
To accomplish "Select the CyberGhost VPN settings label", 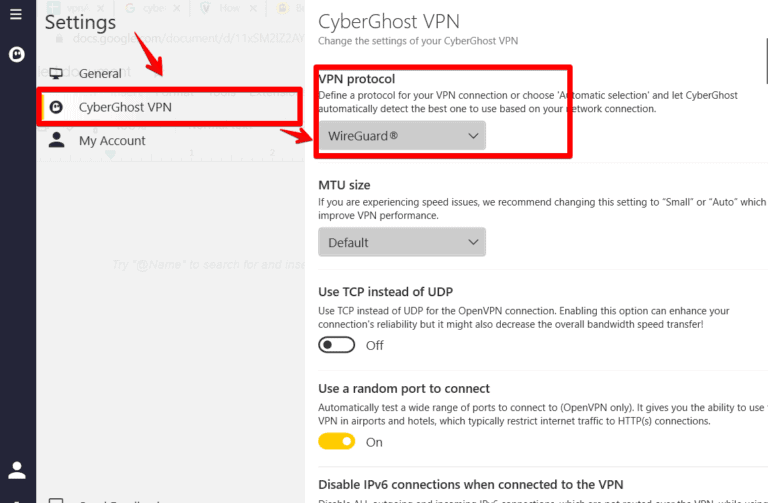I will pos(125,107).
